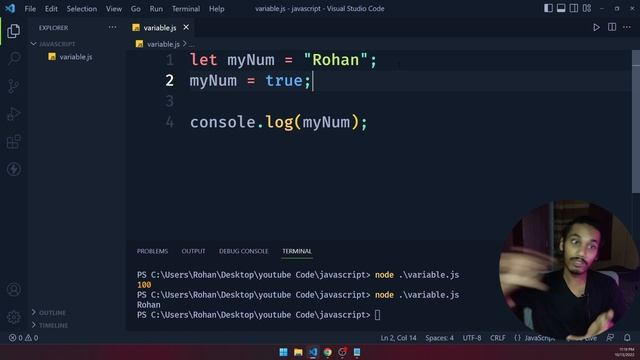Expand the OUTLINE section

tap(52, 313)
